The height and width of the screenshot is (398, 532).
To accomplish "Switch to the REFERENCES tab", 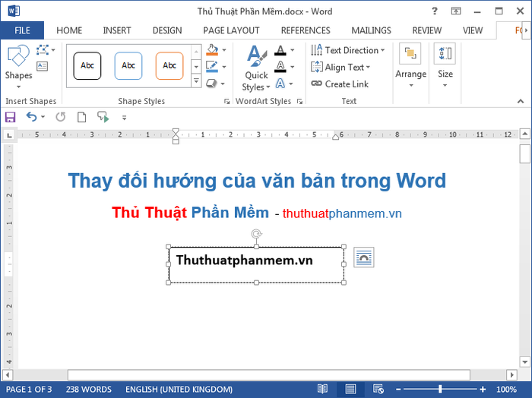I will pyautogui.click(x=306, y=30).
